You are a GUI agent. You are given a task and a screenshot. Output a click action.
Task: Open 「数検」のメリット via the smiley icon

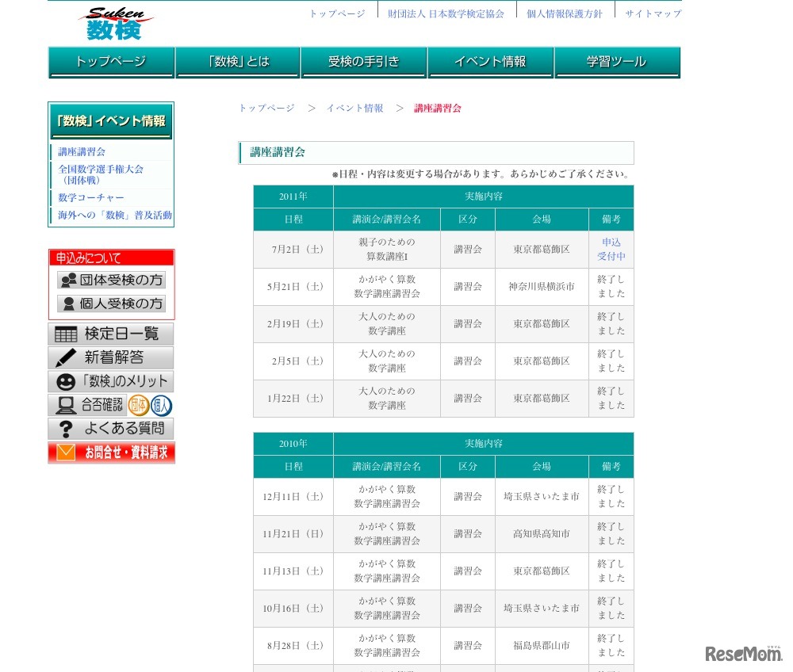coord(67,381)
